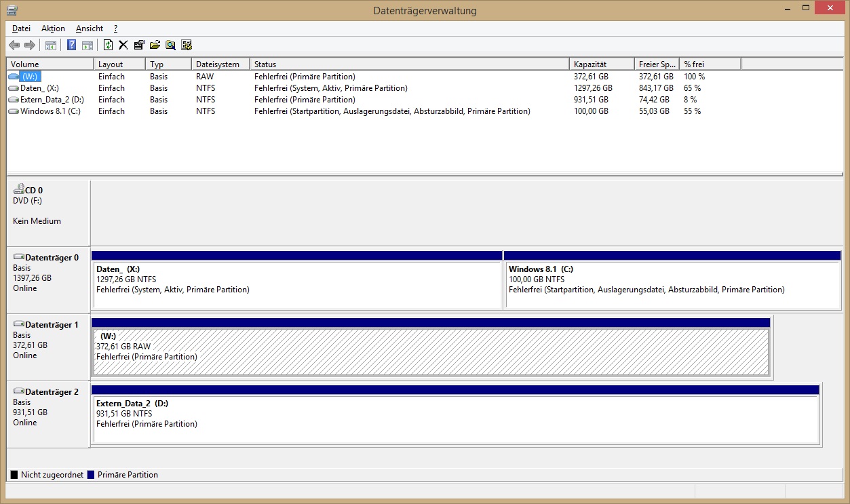Click drive icon of Windows 8.1 (C:) row

coord(14,111)
